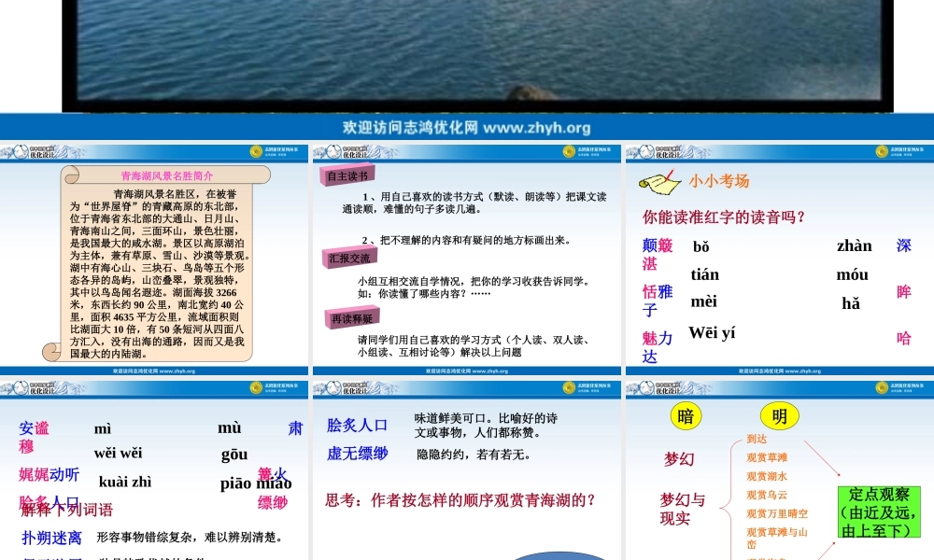Click the orange item 观赏湖水
934x560 pixels.
(x=767, y=476)
